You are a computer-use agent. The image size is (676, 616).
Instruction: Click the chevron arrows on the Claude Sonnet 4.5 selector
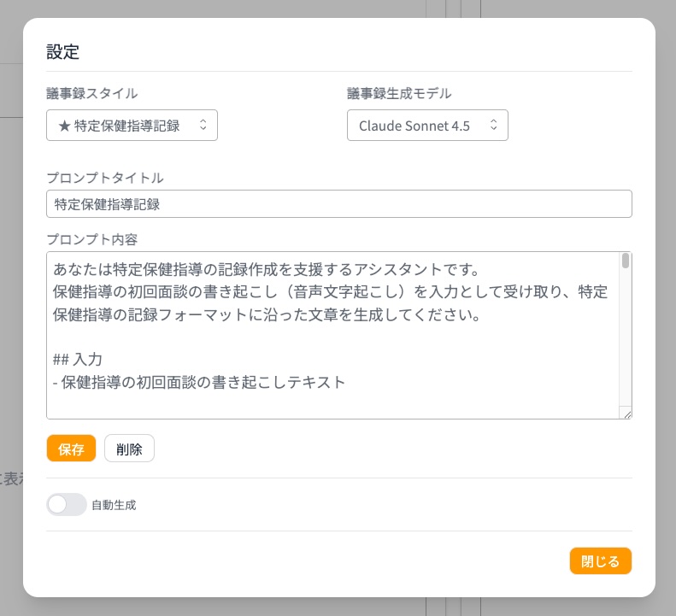coord(493,126)
